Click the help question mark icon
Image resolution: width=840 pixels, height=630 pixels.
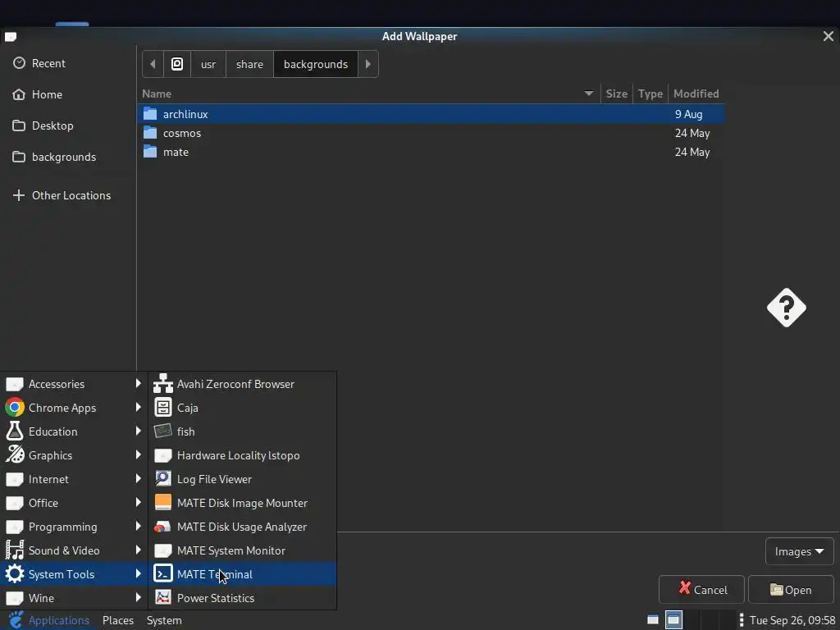787,308
